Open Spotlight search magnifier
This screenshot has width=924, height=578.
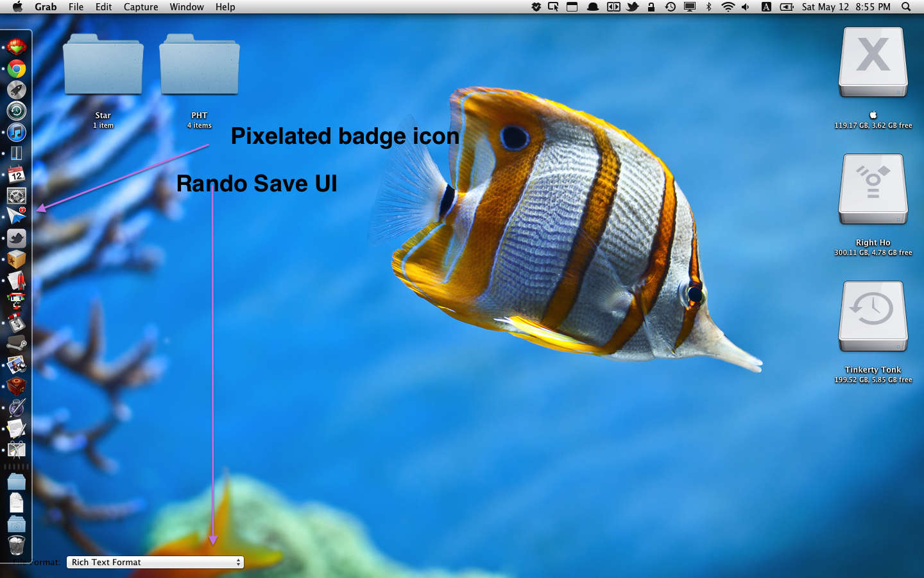click(906, 7)
